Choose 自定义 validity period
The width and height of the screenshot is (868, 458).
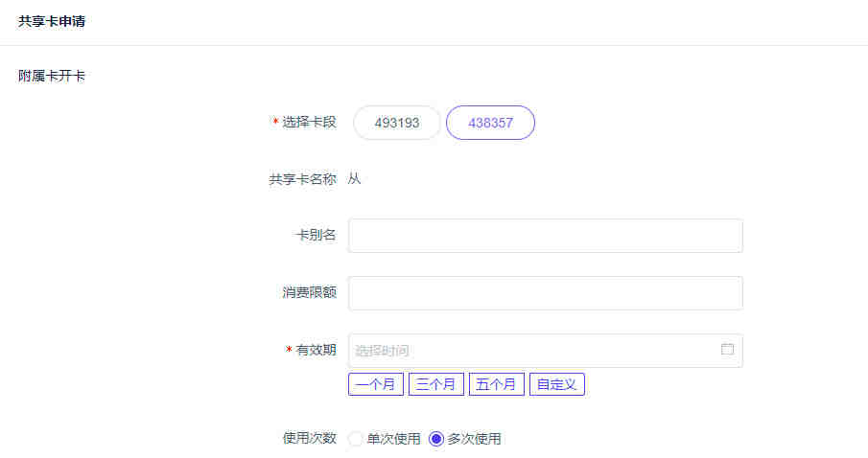click(x=556, y=384)
